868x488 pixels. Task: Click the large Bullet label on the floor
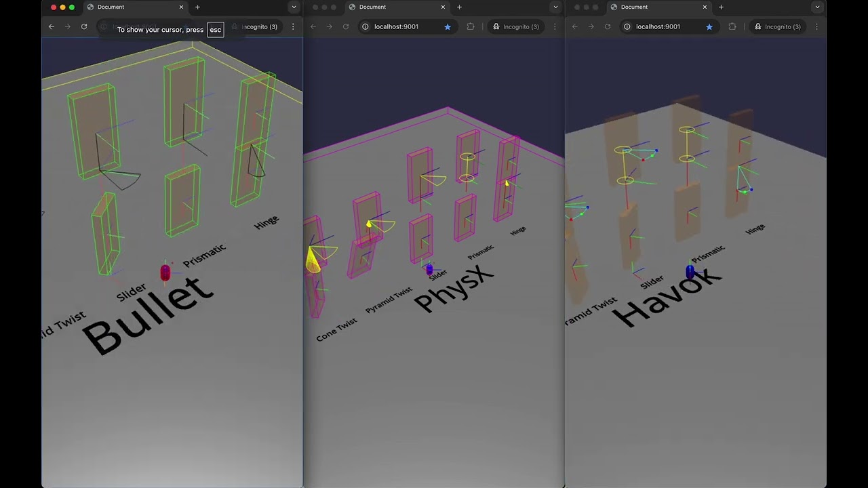tap(148, 315)
